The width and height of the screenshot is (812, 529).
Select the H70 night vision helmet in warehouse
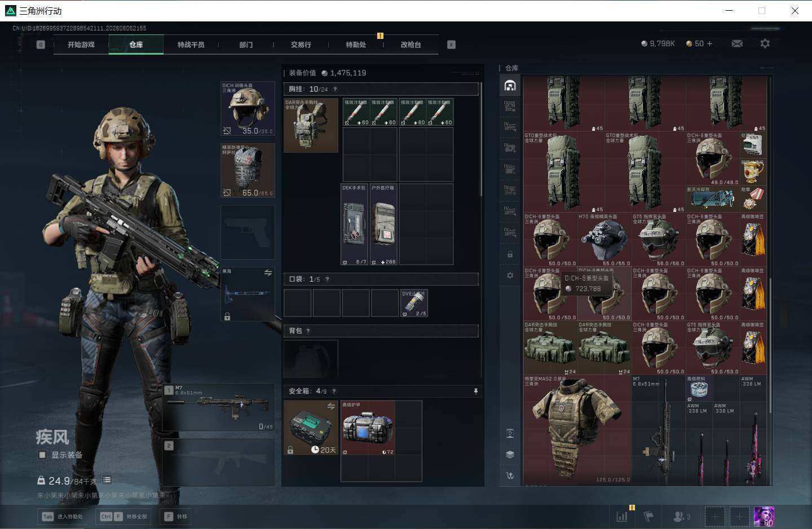click(x=604, y=239)
